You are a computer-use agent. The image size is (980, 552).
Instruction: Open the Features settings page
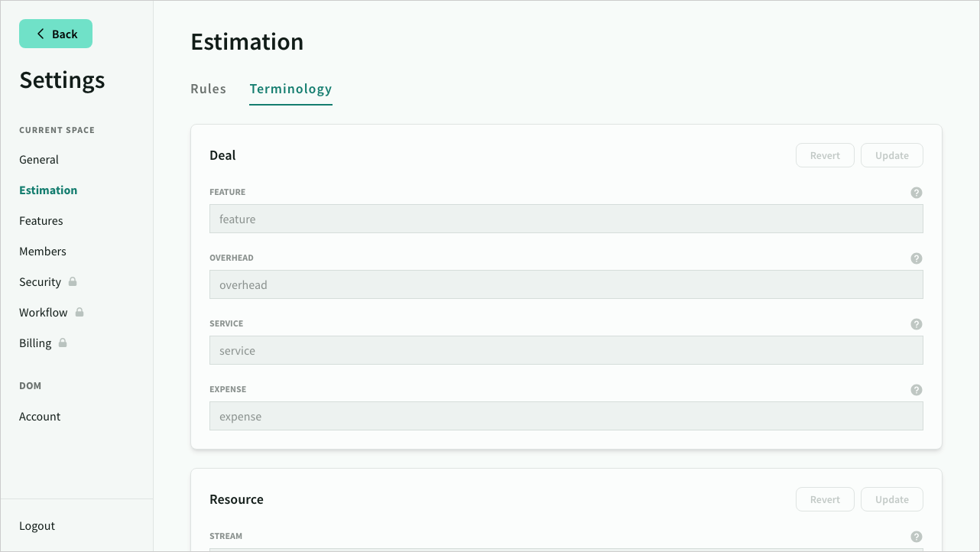41,220
